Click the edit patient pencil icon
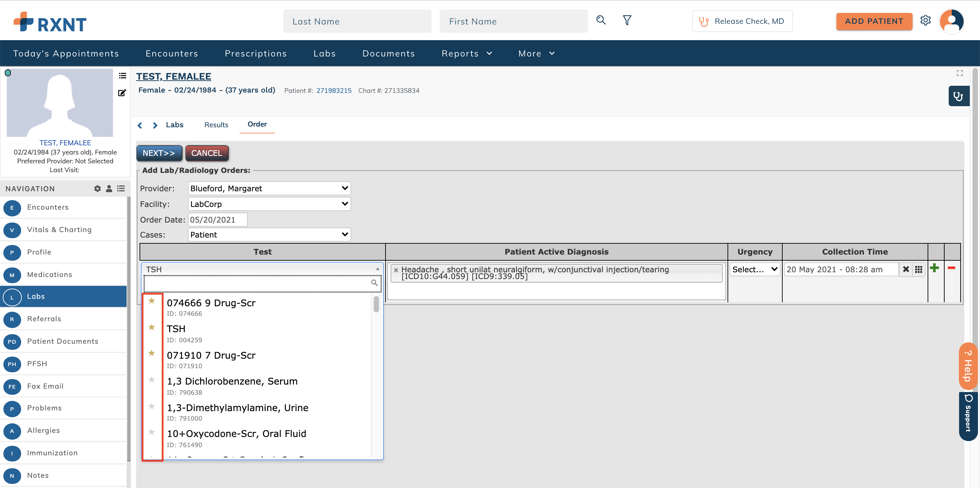980x488 pixels. (122, 93)
